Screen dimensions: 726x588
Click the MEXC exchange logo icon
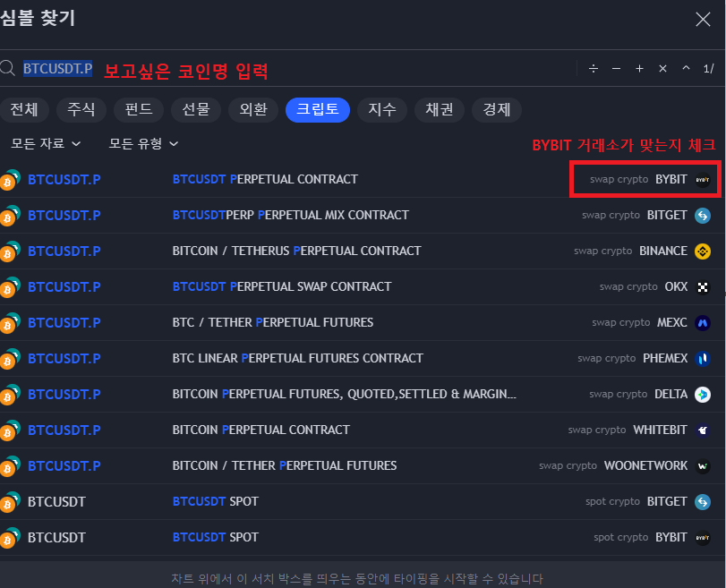coord(703,322)
